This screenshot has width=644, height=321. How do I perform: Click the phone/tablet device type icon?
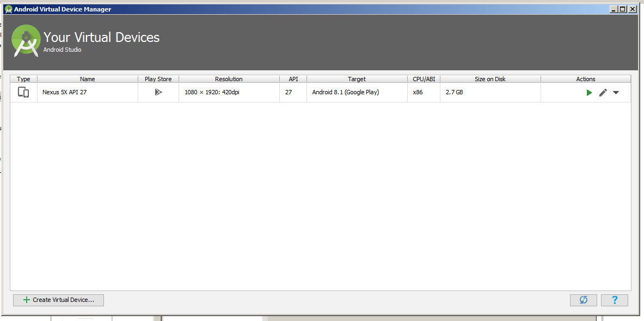(23, 92)
